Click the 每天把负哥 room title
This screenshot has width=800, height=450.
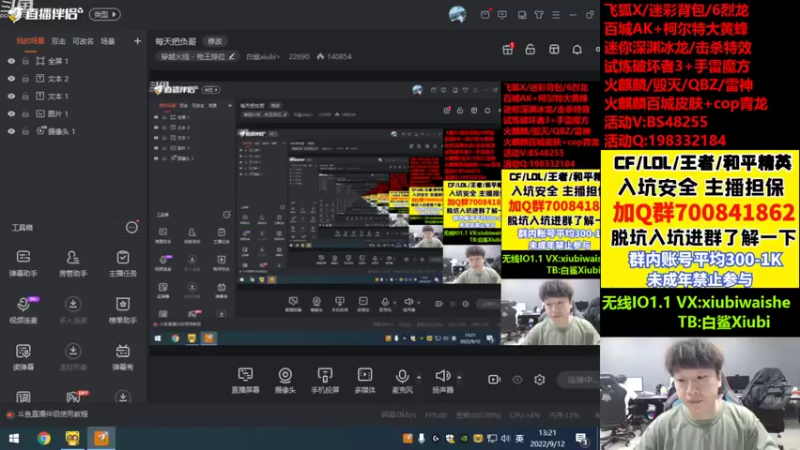[x=176, y=41]
